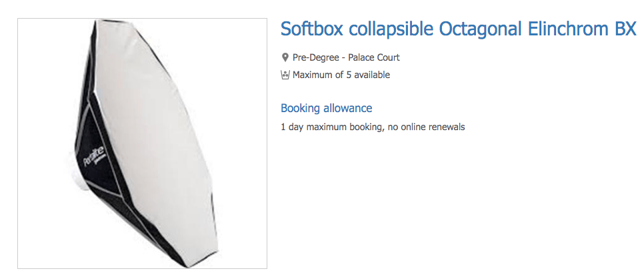Click the availability icon beside Maximum of 5
This screenshot has width=644, height=275.
click(x=285, y=75)
